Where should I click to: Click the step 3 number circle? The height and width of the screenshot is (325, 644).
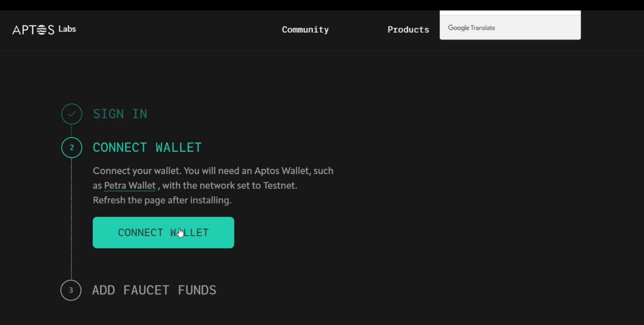point(71,290)
